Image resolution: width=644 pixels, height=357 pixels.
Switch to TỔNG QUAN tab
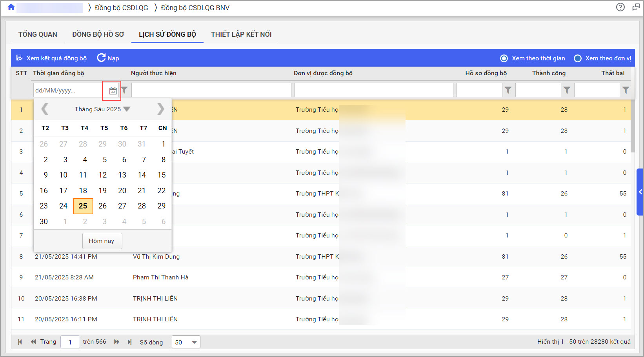coord(38,34)
